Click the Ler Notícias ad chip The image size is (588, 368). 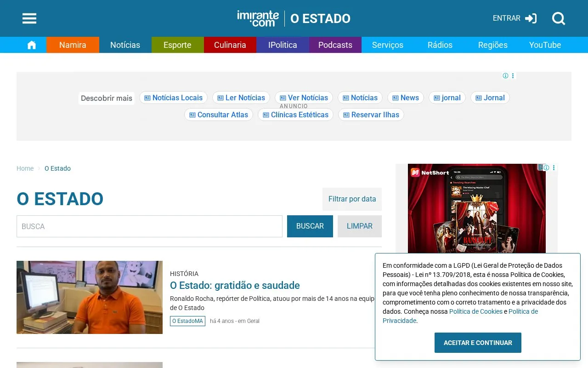pos(241,98)
